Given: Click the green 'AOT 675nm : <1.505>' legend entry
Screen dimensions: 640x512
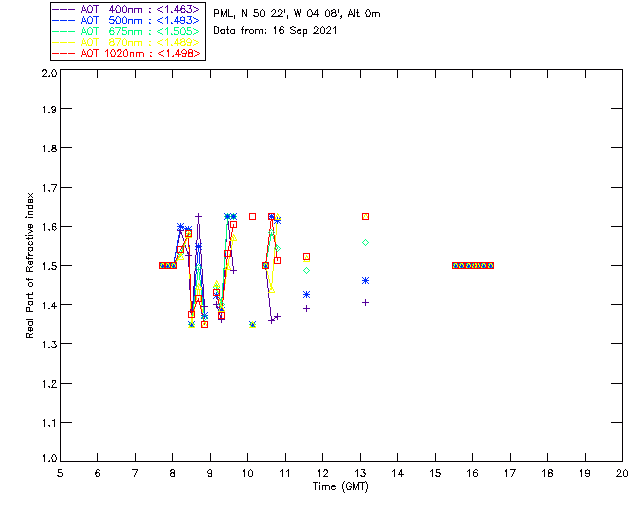Looking at the screenshot, I should point(126,31).
